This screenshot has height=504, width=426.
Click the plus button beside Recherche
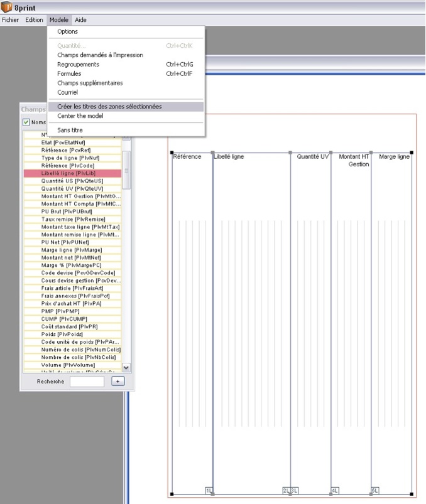(x=117, y=381)
